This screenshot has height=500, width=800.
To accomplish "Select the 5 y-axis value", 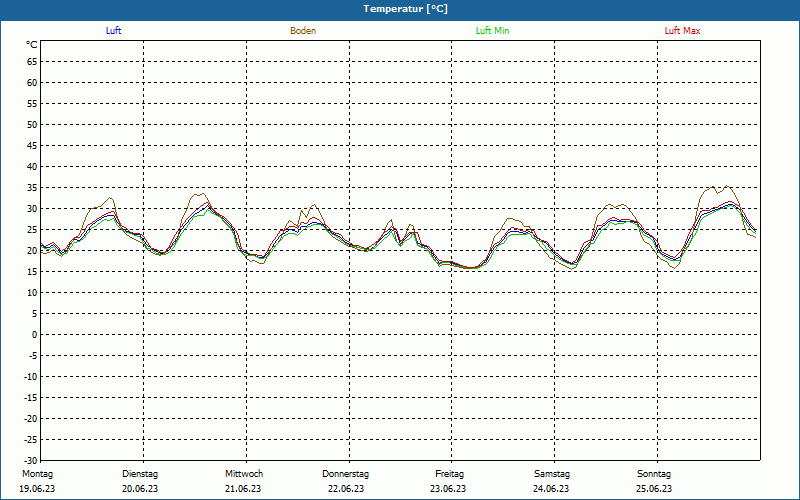I will tap(35, 314).
